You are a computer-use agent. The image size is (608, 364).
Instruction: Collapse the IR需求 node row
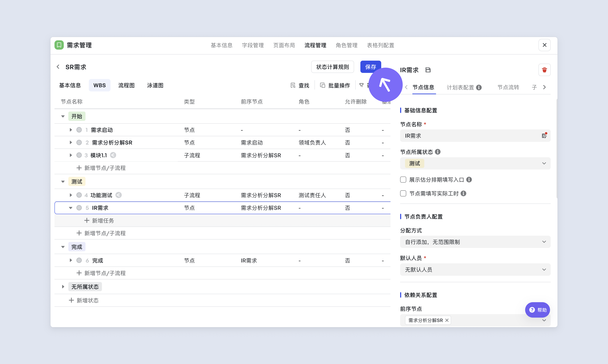click(x=71, y=208)
